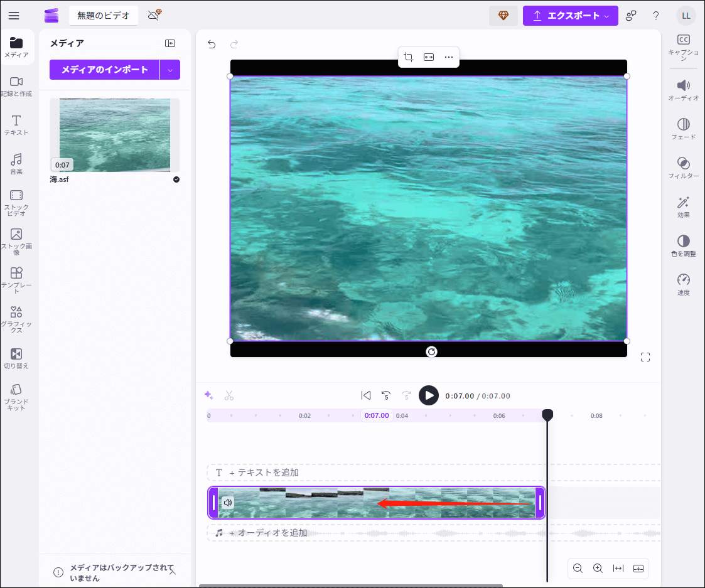Mute the ocean clip using its speaker icon
This screenshot has width=705, height=588.
[228, 503]
